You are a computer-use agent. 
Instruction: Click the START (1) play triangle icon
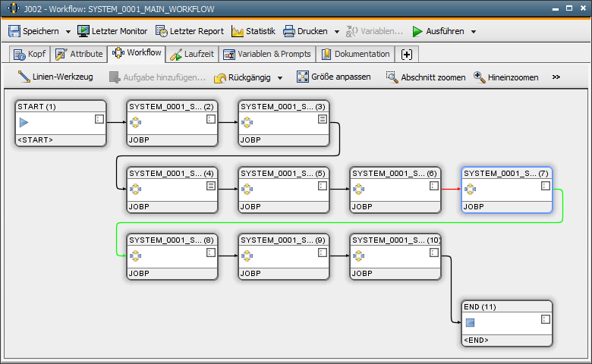[x=24, y=123]
